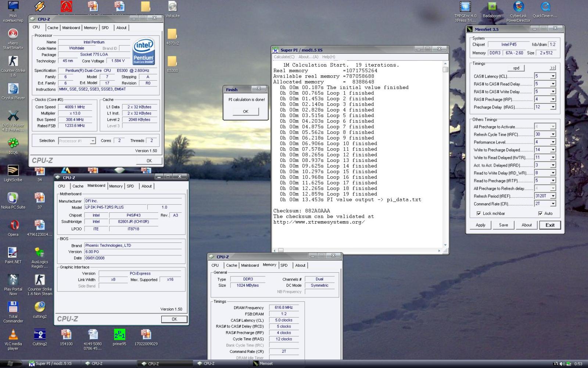
Task: Launch Badaboom desktop icon
Action: click(x=492, y=10)
